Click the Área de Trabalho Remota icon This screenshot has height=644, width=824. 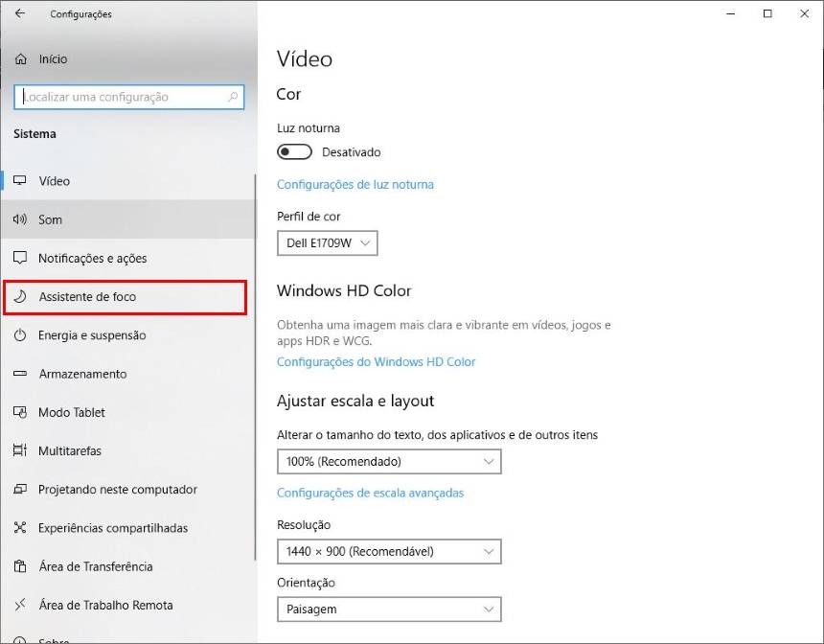coord(20,605)
